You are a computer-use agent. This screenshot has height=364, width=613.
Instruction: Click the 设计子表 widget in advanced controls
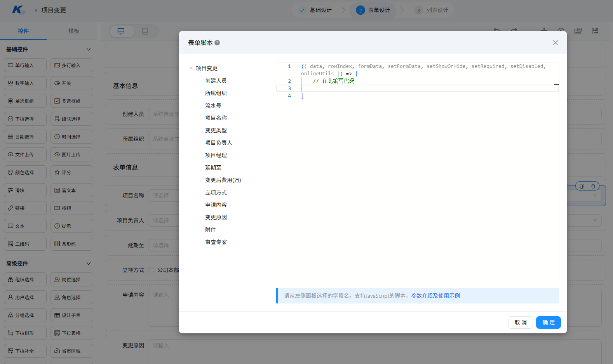pos(72,315)
